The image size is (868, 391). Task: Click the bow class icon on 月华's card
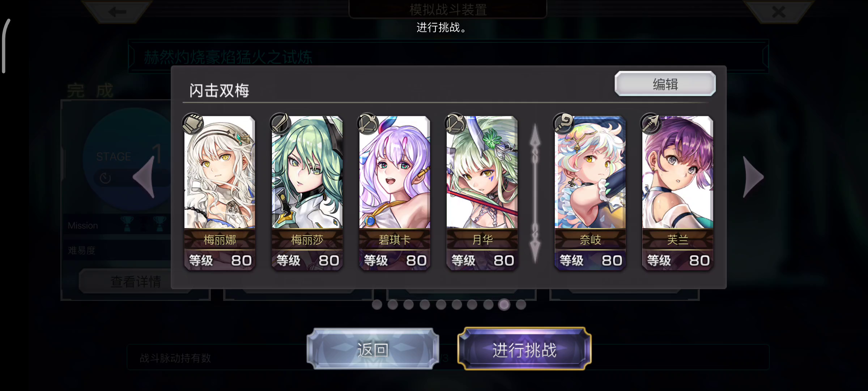coord(455,123)
